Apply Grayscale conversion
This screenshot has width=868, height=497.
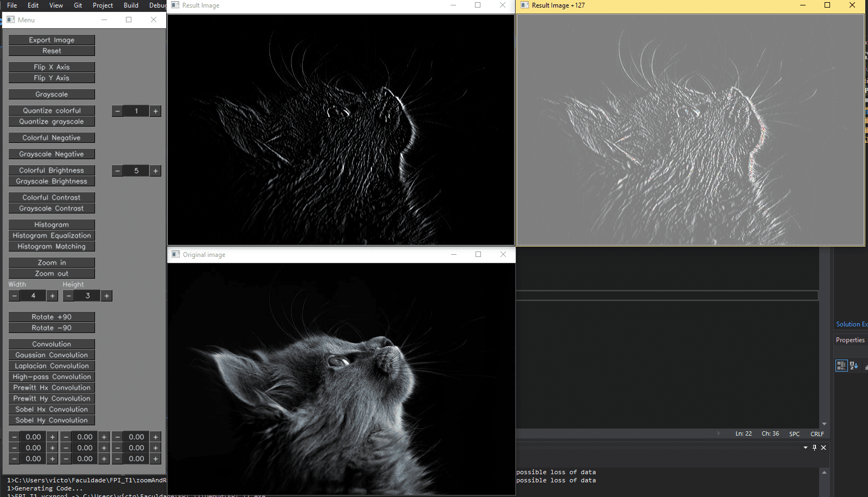tap(52, 94)
